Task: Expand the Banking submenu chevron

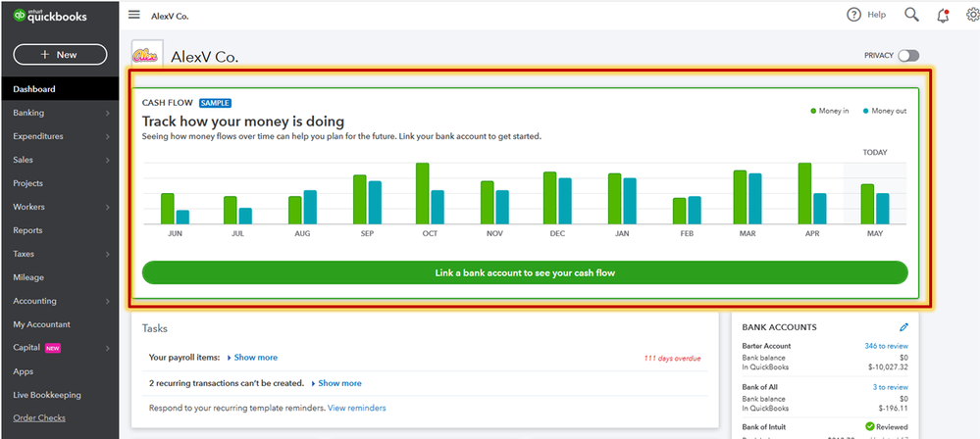Action: 108,113
